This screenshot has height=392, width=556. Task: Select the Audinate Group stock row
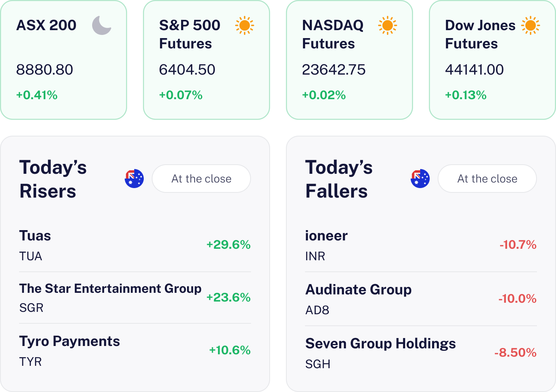coord(358,290)
